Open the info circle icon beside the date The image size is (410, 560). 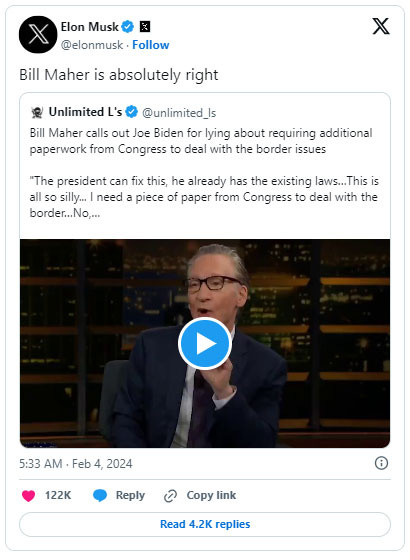pyautogui.click(x=381, y=463)
